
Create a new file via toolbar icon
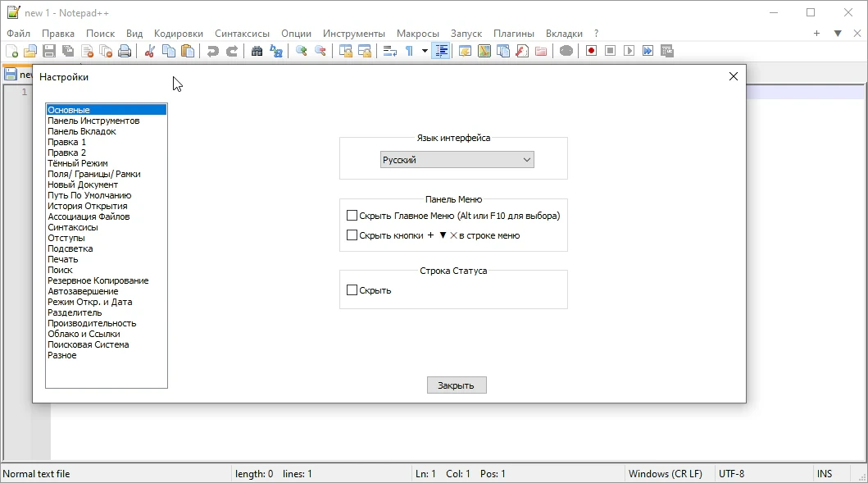point(11,51)
